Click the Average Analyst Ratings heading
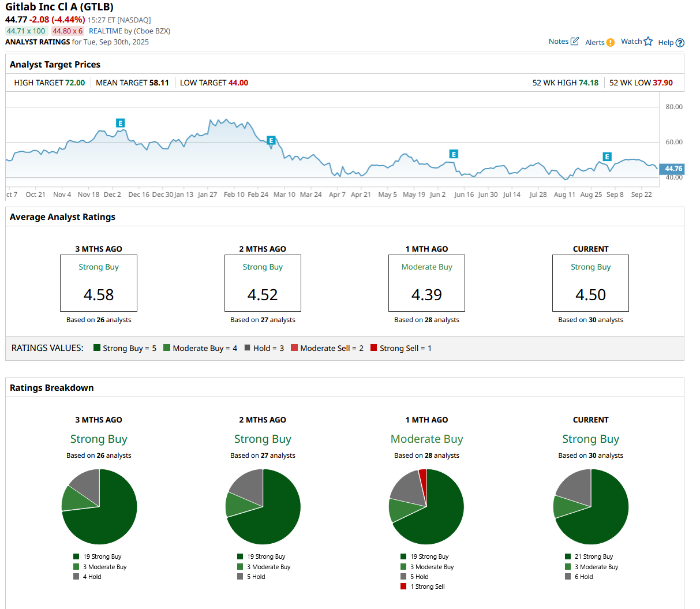The image size is (700, 609). [62, 216]
